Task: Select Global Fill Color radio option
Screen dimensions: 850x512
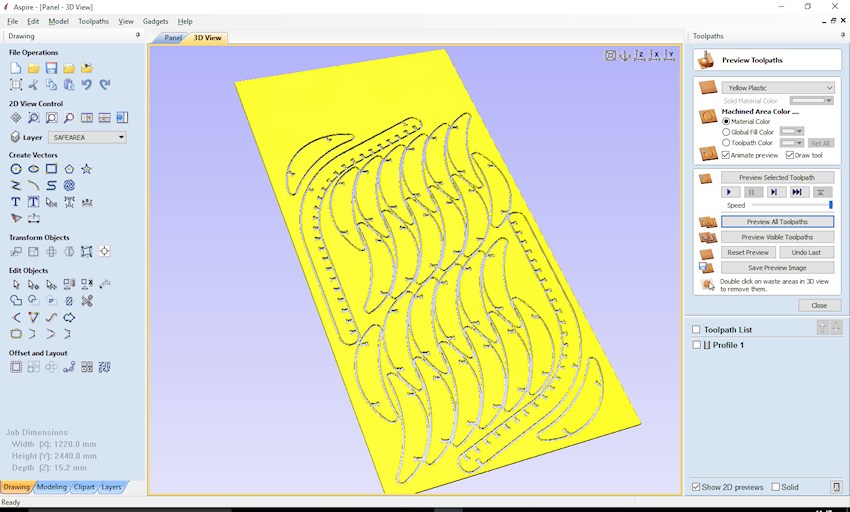Action: (x=726, y=132)
